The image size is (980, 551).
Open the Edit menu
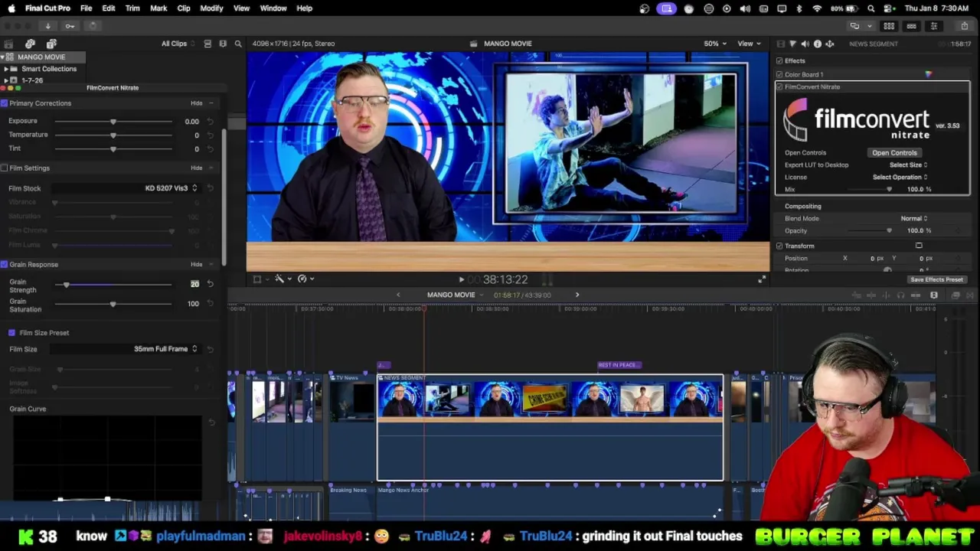[109, 8]
